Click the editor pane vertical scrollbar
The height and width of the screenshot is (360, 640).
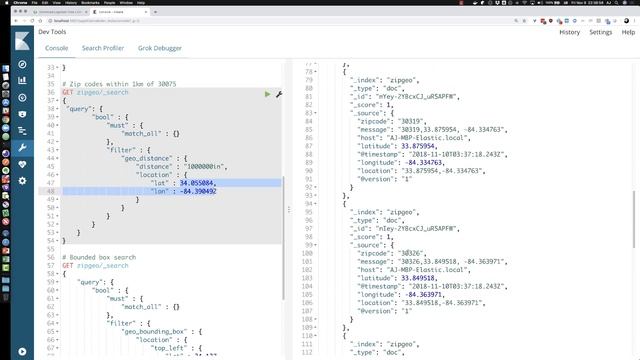tap(283, 238)
